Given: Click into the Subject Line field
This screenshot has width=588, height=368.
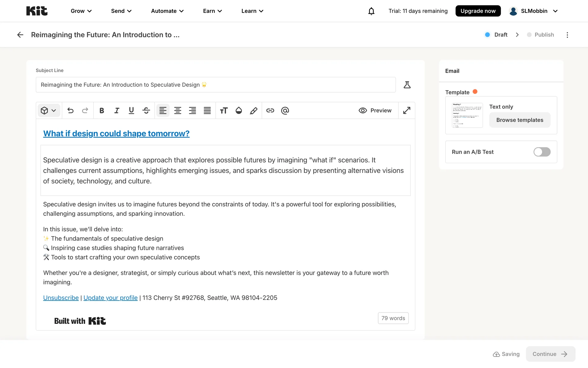Looking at the screenshot, I should [214, 85].
